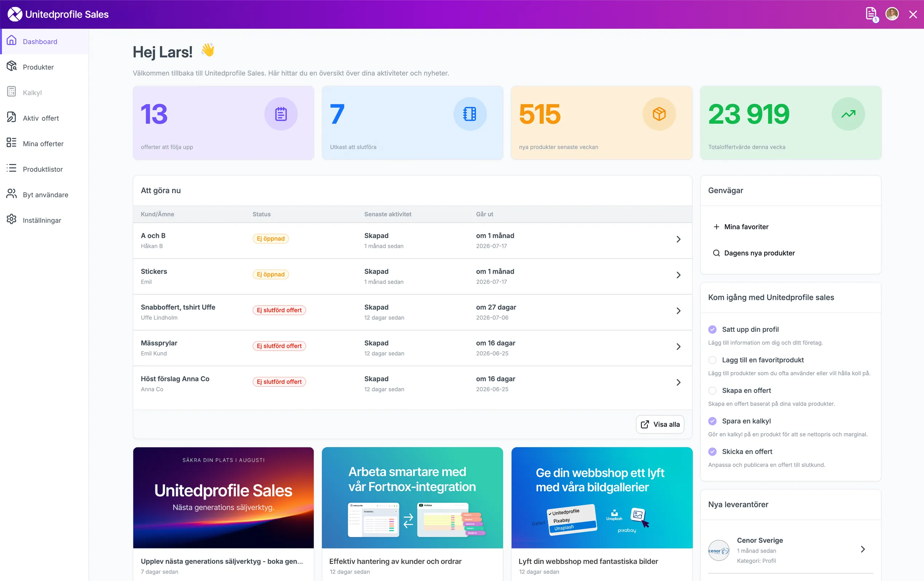Click the package icon on the 515 products card
The height and width of the screenshot is (581, 924).
tap(659, 114)
